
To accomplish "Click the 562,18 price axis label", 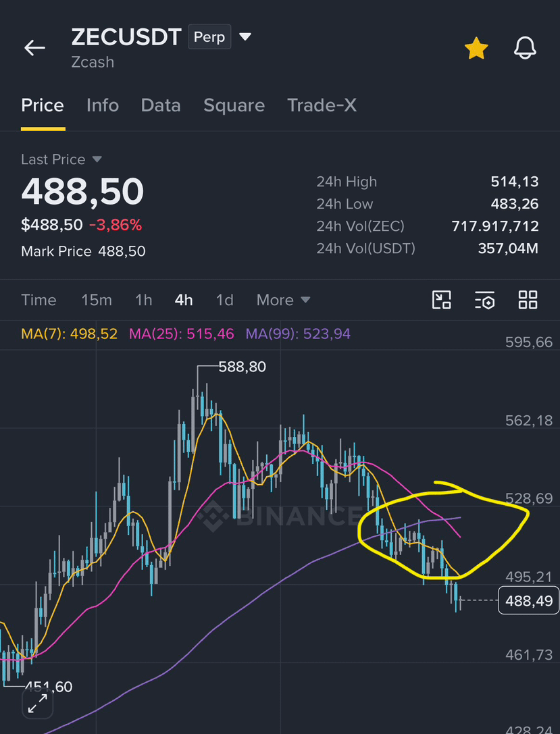I will pyautogui.click(x=529, y=421).
